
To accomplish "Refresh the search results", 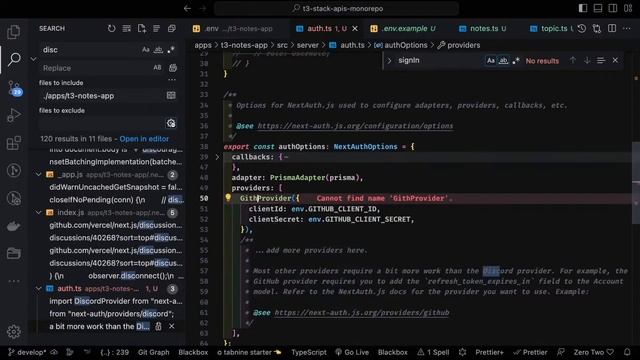I will [111, 29].
